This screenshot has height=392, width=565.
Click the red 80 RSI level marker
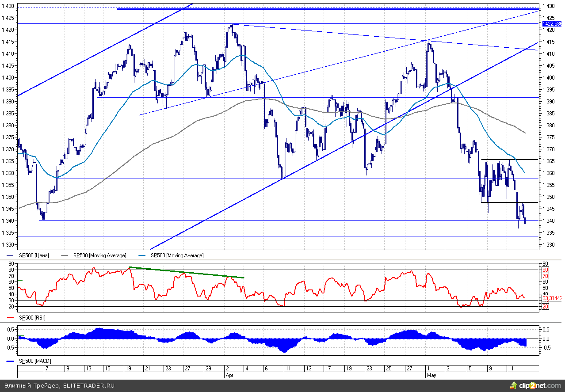coord(546,270)
